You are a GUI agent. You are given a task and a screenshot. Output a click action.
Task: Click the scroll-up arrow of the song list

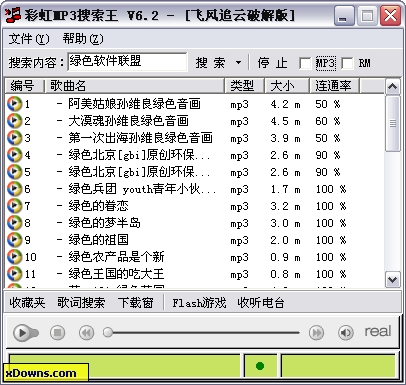point(392,87)
